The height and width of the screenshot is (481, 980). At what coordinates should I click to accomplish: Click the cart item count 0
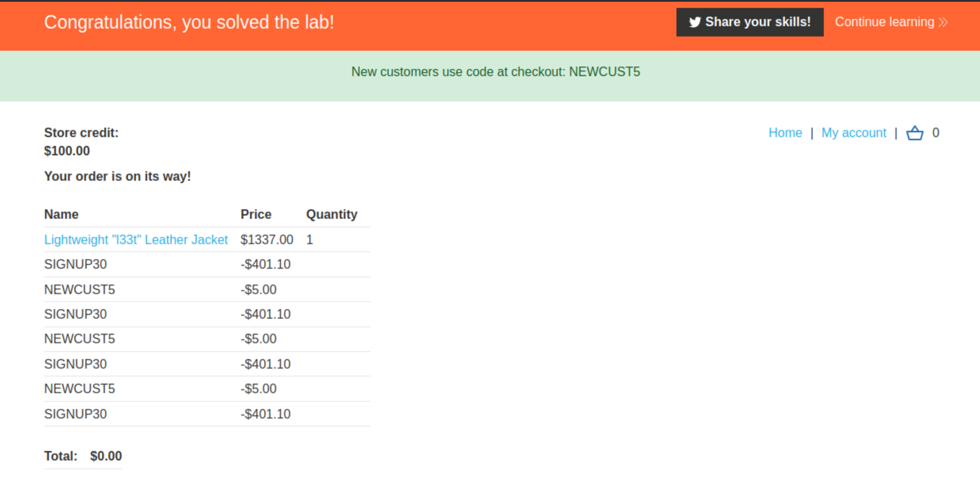tap(935, 133)
